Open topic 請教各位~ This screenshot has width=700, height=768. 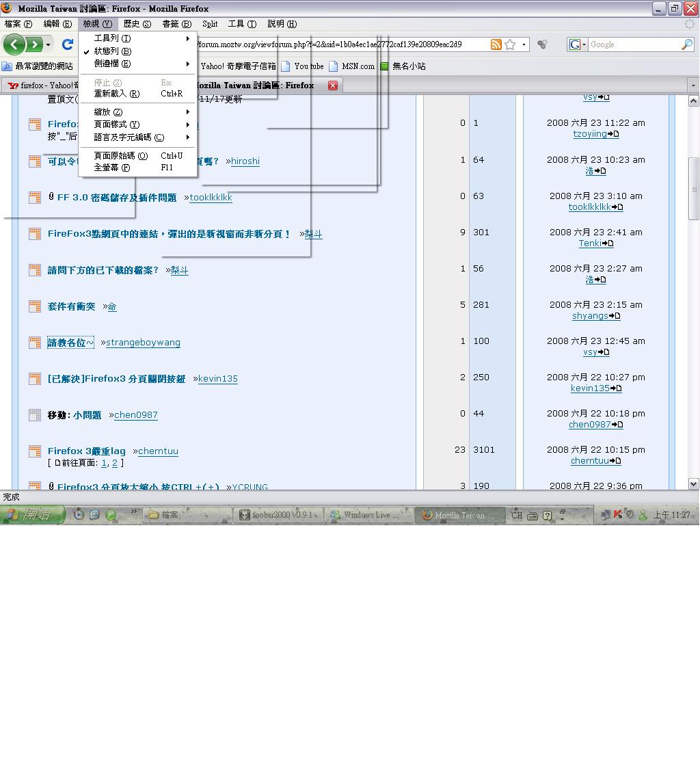click(x=70, y=343)
